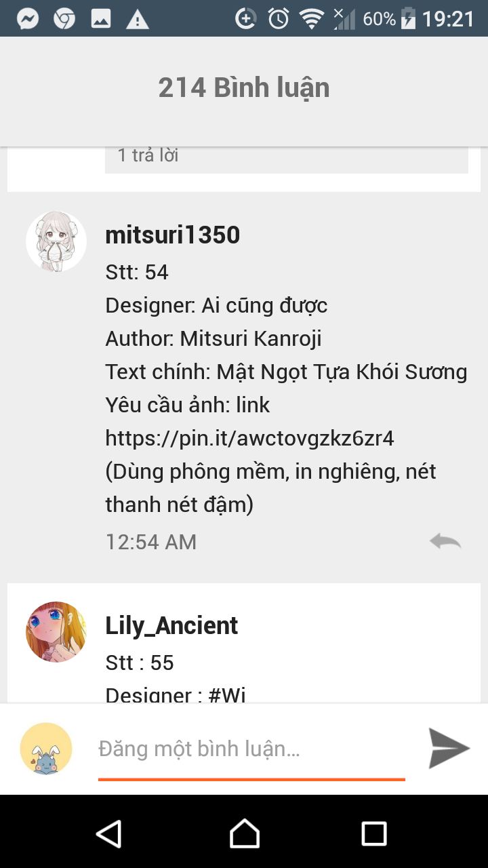Tap the Chrome notification icon in status bar
Image resolution: width=488 pixels, height=868 pixels.
(x=64, y=19)
